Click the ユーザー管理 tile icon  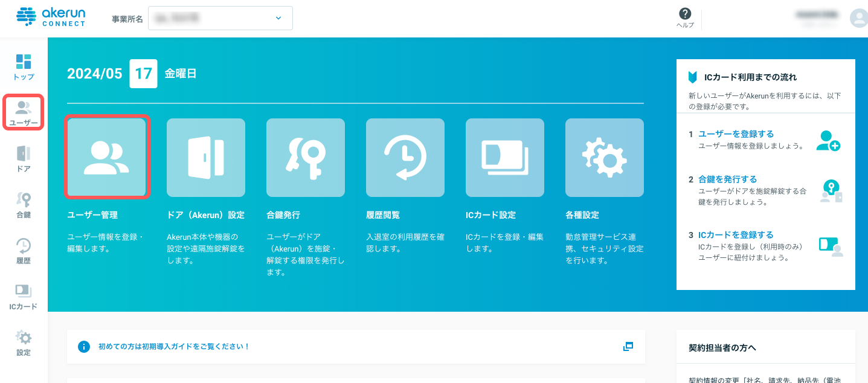point(106,158)
